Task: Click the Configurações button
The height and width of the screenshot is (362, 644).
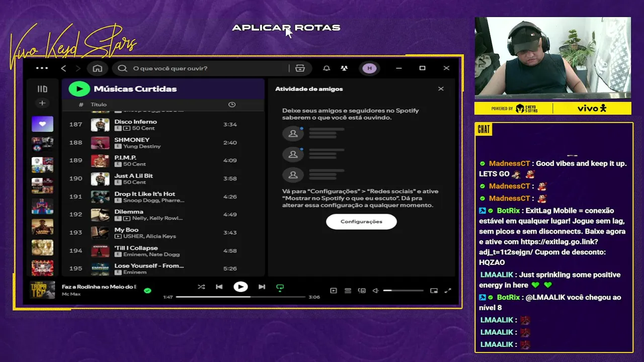Action: pyautogui.click(x=361, y=222)
